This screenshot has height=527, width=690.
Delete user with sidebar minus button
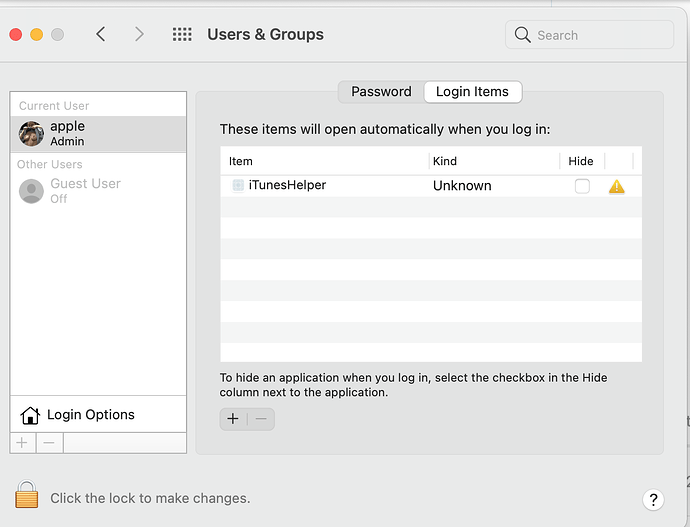click(49, 443)
